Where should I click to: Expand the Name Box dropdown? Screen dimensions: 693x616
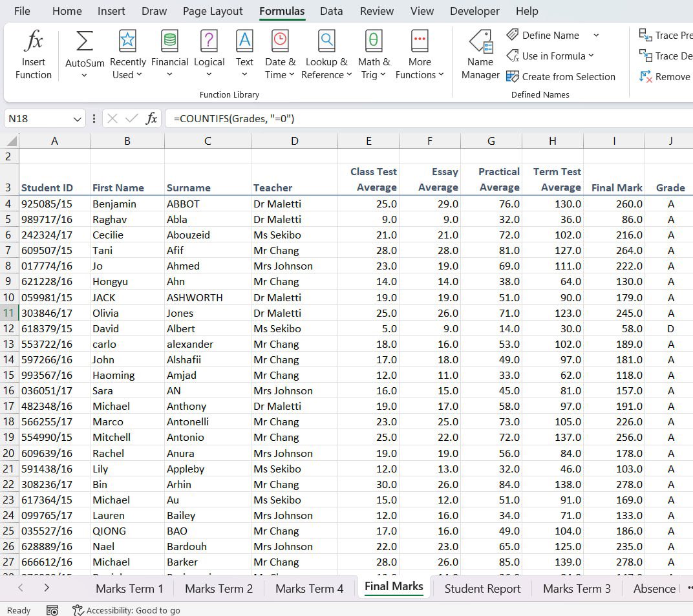78,119
